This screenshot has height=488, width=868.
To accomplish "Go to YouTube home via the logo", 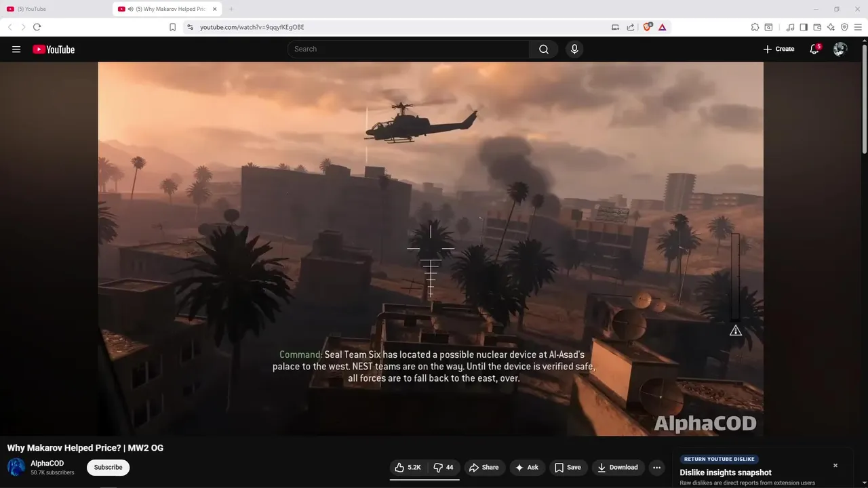I will pos(54,49).
